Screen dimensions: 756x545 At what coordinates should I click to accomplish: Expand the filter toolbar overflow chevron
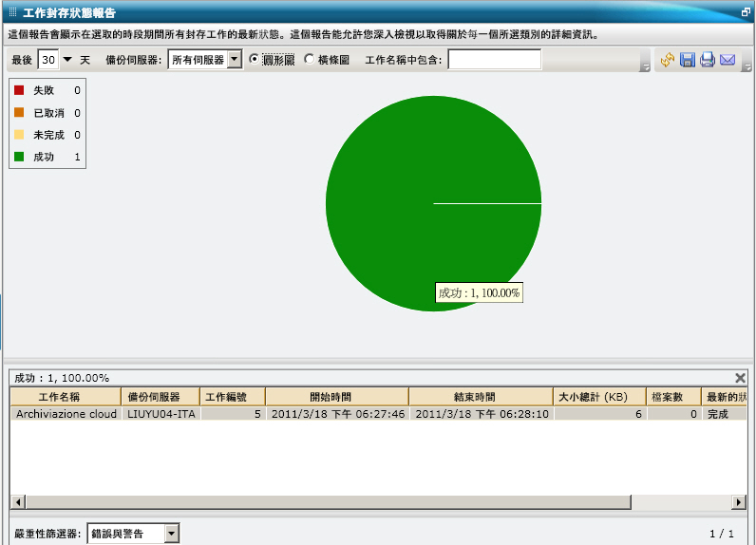point(645,67)
